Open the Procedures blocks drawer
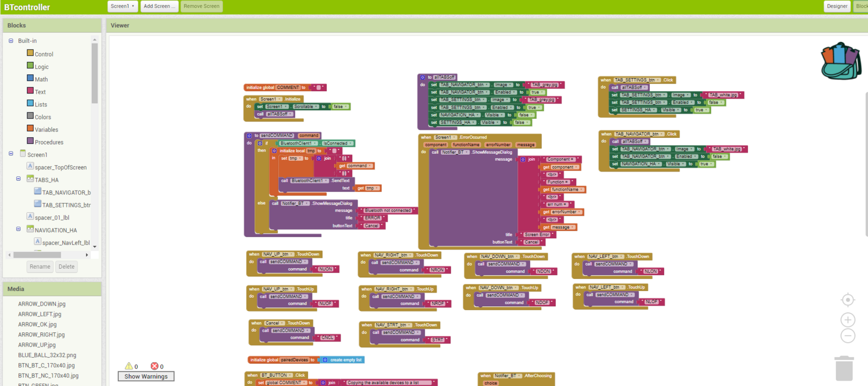Screen dimensions: 868x386 [x=49, y=142]
